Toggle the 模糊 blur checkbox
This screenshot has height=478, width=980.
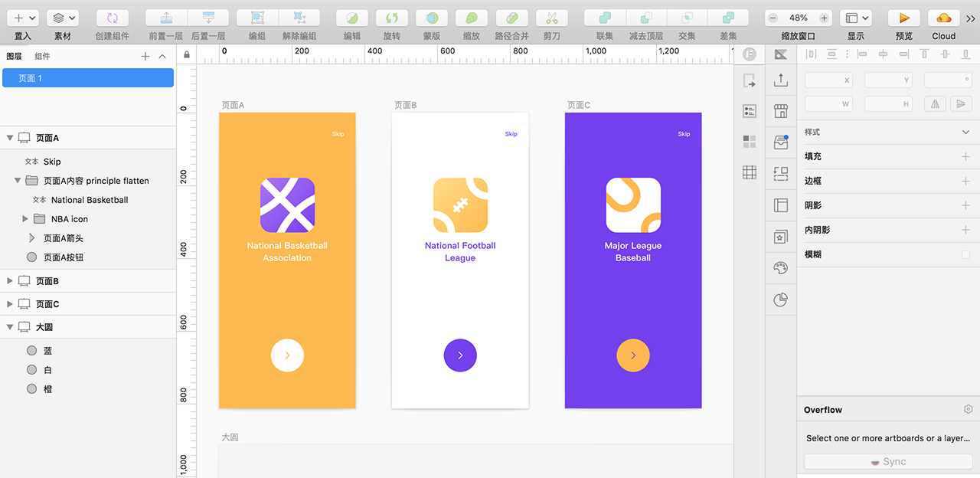pyautogui.click(x=965, y=254)
